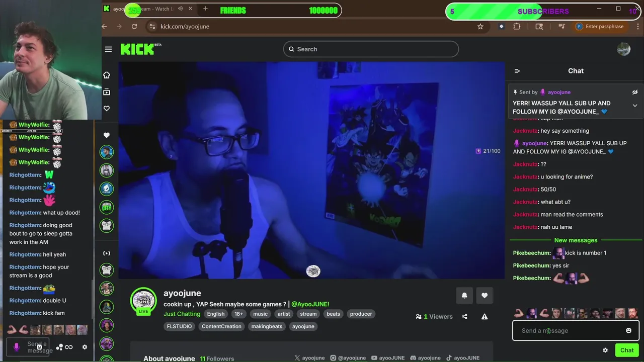The image size is (644, 362).
Task: Follow ayoojune with heart button
Action: point(485,296)
